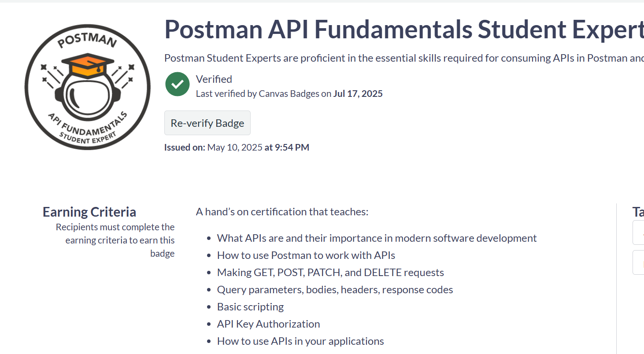This screenshot has width=644, height=354.
Task: Click the Postman API Fundamentals Student Expert title
Action: tap(403, 29)
